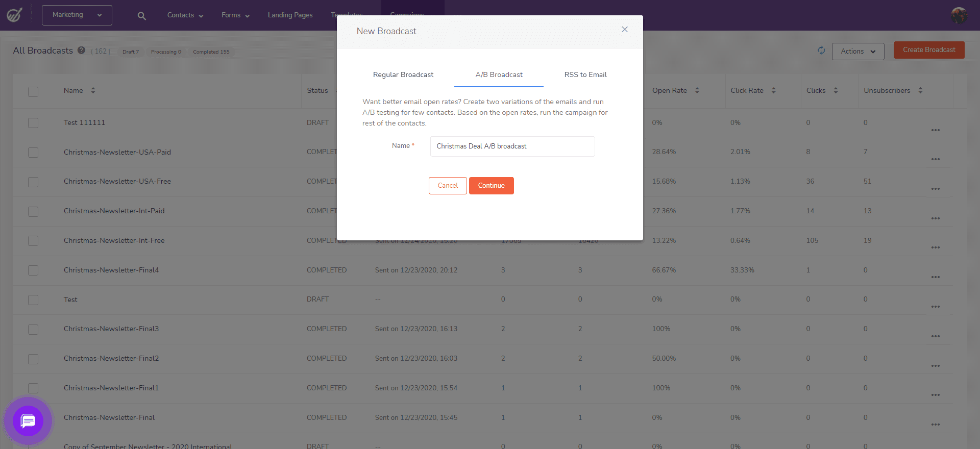Click the broadcast Name input field
This screenshot has height=449, width=980.
tap(512, 146)
